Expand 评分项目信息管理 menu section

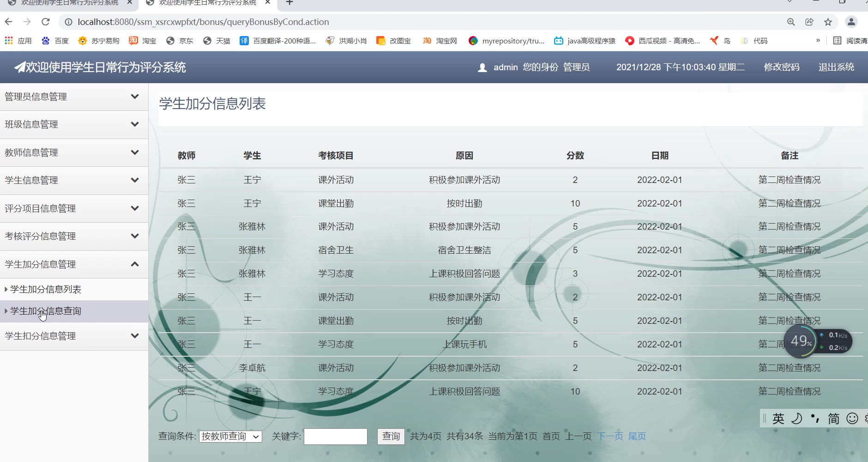[74, 208]
